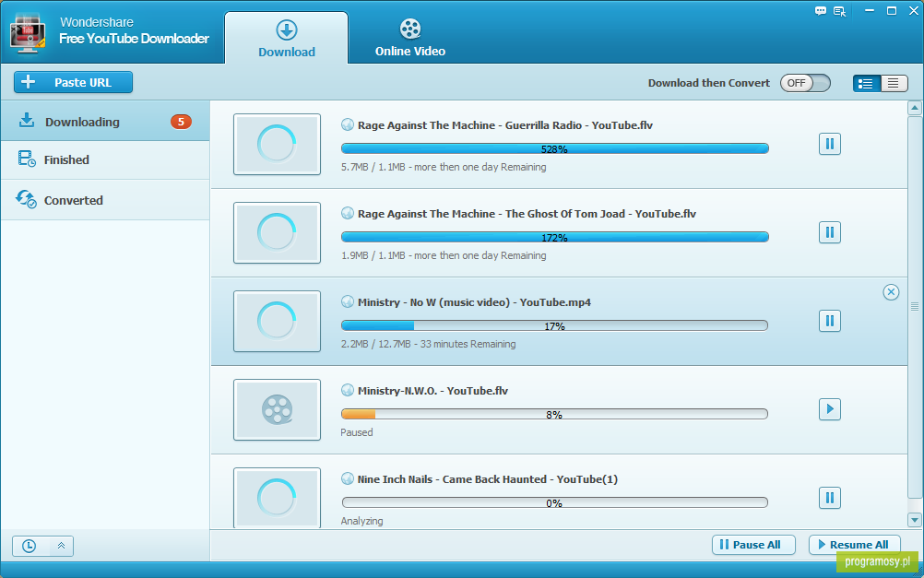The image size is (924, 578).
Task: Open the Download tab
Action: coord(287,39)
